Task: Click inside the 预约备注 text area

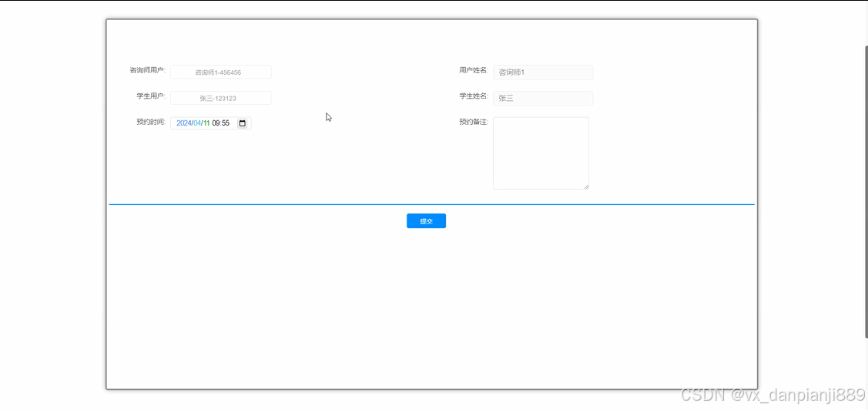Action: pyautogui.click(x=541, y=153)
